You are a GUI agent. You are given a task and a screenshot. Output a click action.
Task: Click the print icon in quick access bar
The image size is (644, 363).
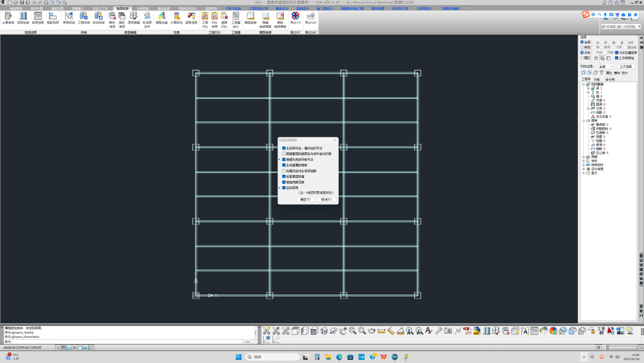coord(46,2)
